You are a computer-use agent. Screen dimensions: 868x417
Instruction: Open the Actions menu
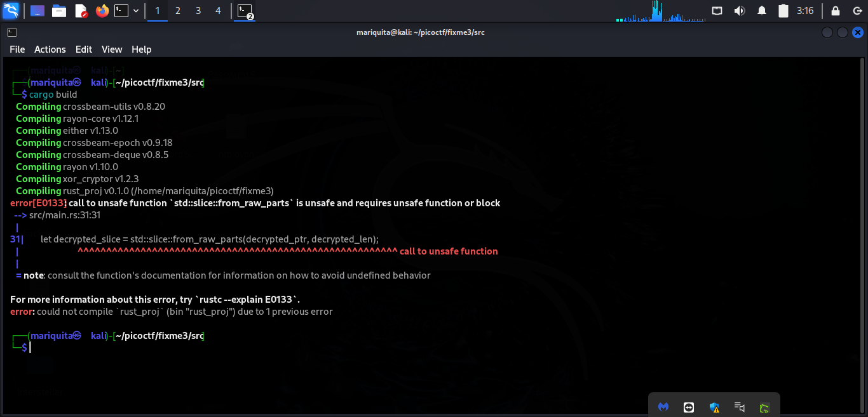[x=50, y=49]
